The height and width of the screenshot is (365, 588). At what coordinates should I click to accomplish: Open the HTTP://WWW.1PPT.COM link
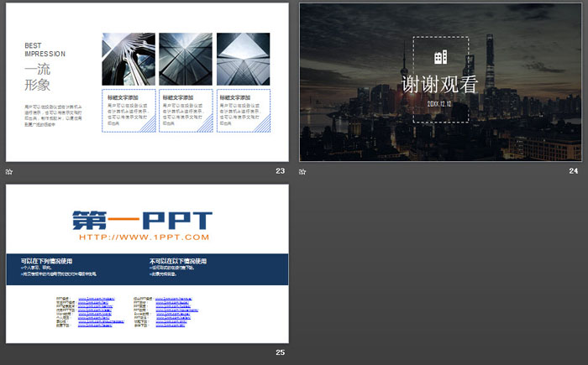(144, 237)
